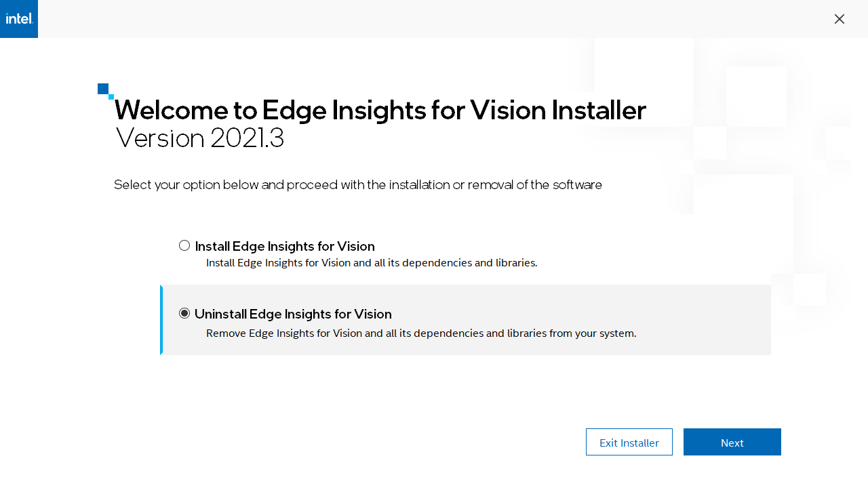Select the Uninstall Edge Insights radio button
868x488 pixels.
[x=184, y=313]
